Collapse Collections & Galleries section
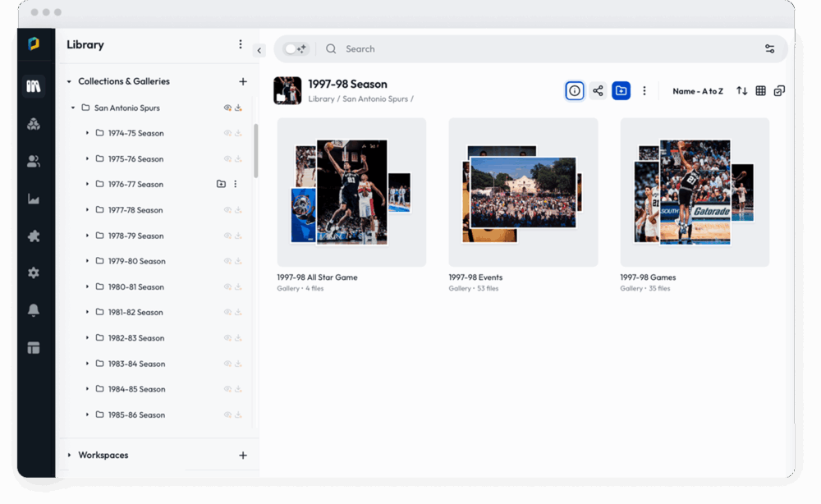The image size is (821, 504). pyautogui.click(x=69, y=82)
